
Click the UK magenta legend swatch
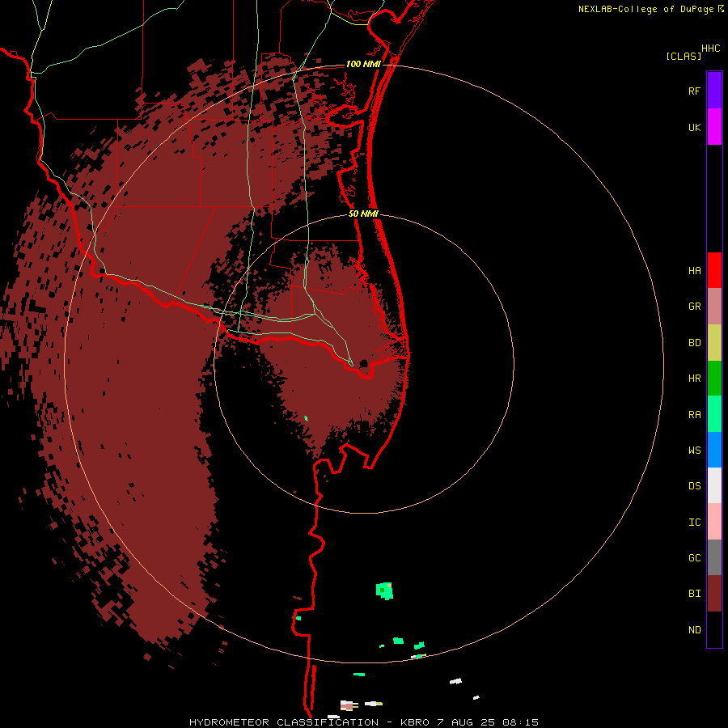click(714, 126)
